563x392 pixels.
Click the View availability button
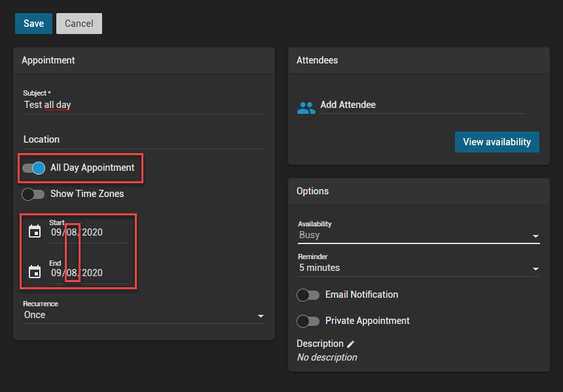(x=497, y=142)
